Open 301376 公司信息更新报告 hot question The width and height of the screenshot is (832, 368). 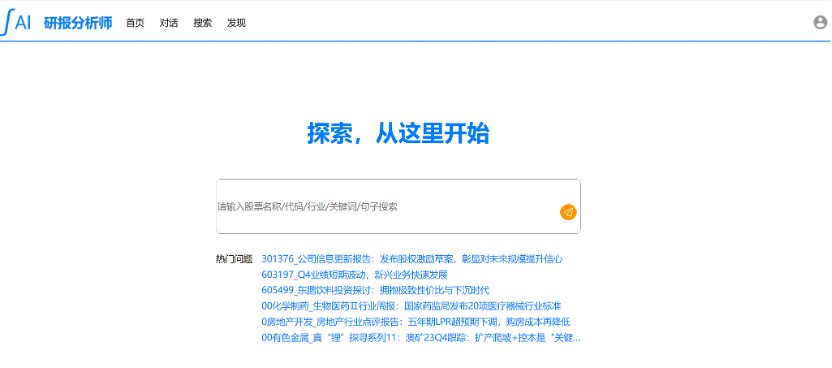(x=412, y=259)
